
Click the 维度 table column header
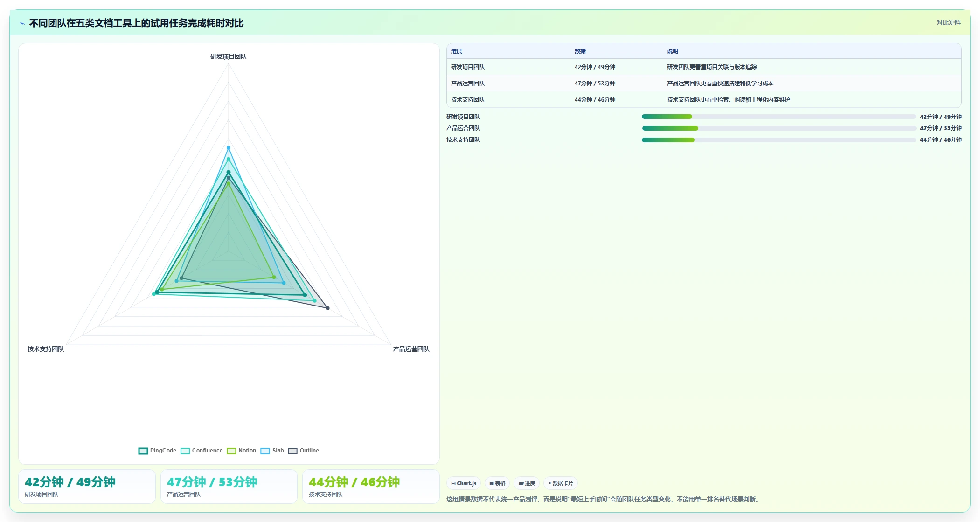[457, 51]
